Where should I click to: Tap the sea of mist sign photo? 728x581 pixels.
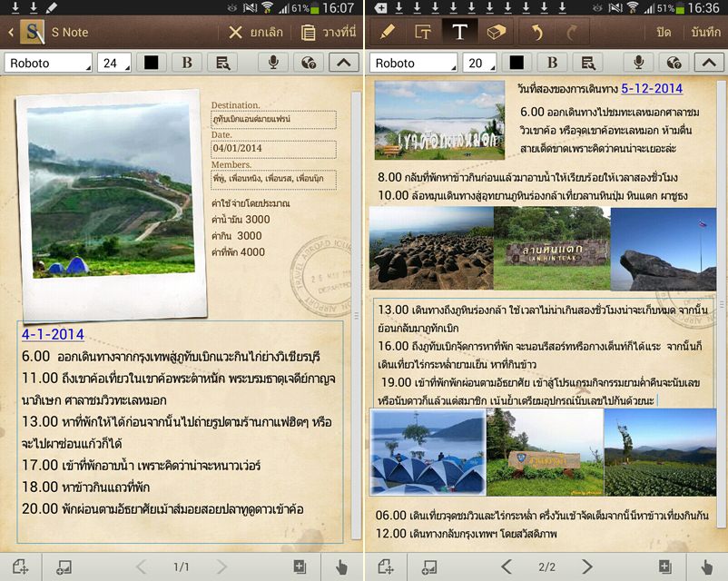pyautogui.click(x=439, y=120)
